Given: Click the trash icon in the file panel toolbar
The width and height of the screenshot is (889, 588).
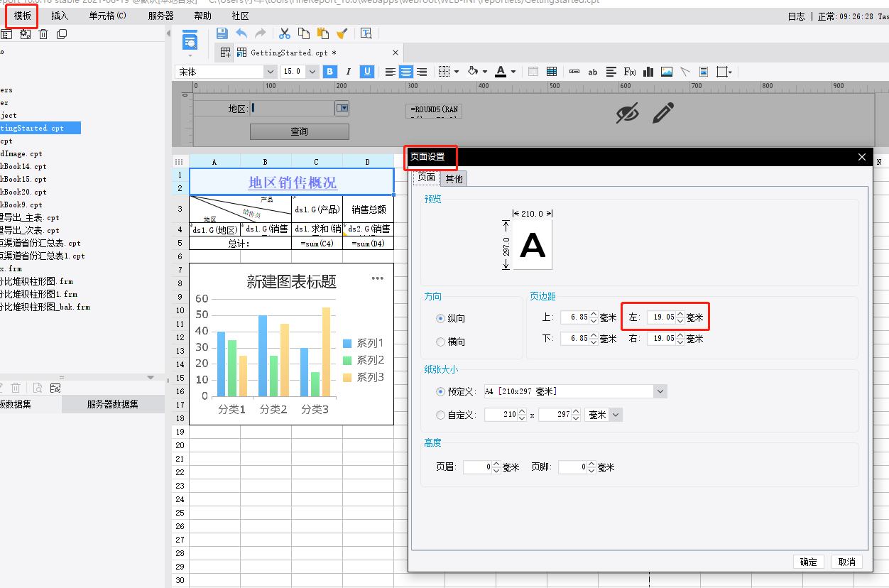Looking at the screenshot, I should point(43,34).
